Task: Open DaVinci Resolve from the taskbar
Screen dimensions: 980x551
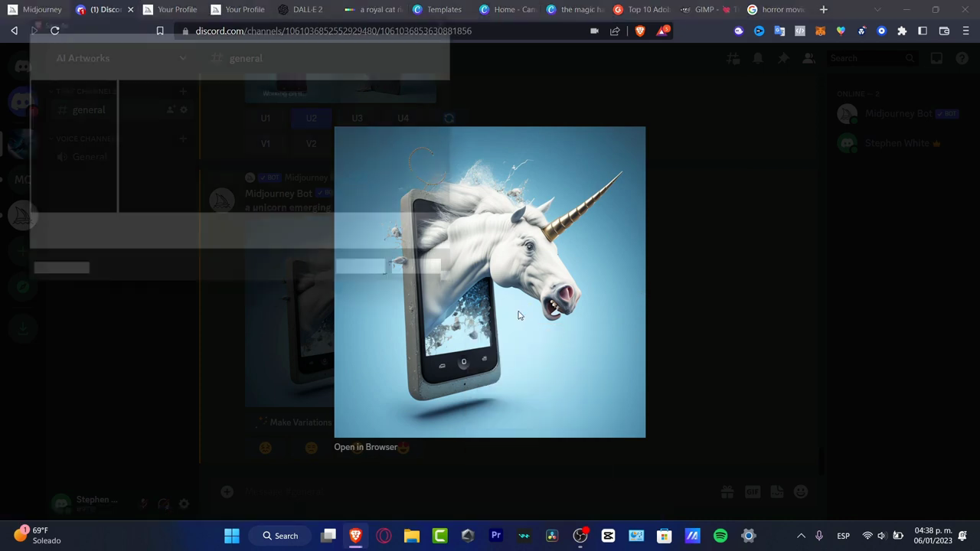Action: click(552, 536)
